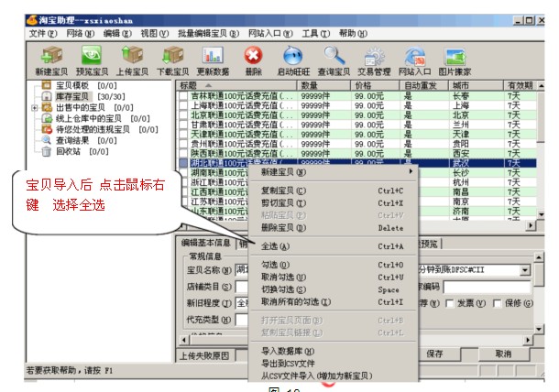Click the edit panel's horizontal scrollbar left arrow
This screenshot has height=392, width=559.
click(x=184, y=340)
